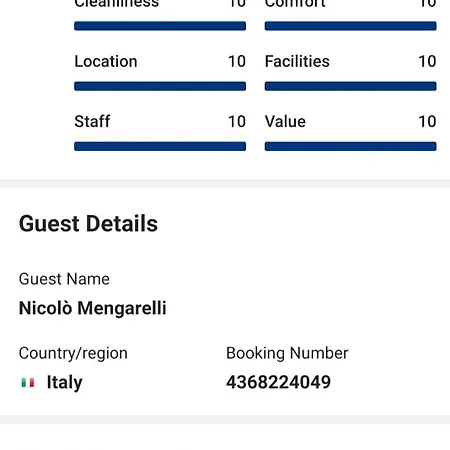This screenshot has width=450, height=450.
Task: Click the Facilities score label
Action: (297, 61)
